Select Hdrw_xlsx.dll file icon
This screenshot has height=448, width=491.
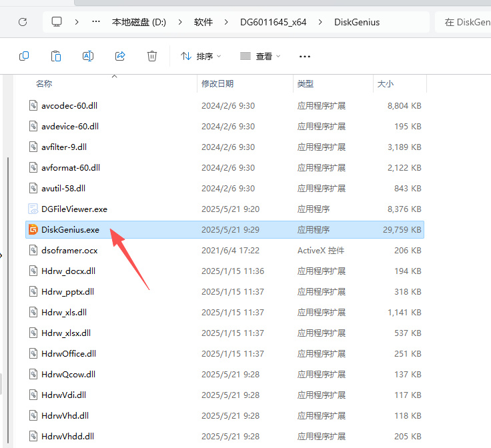(x=33, y=333)
